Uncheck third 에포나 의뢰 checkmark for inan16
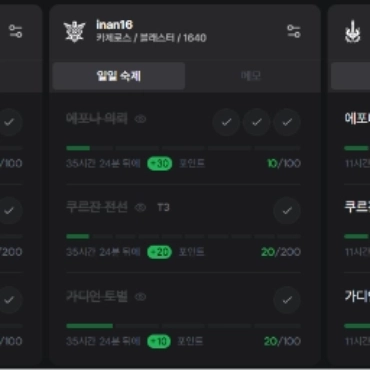 click(287, 122)
